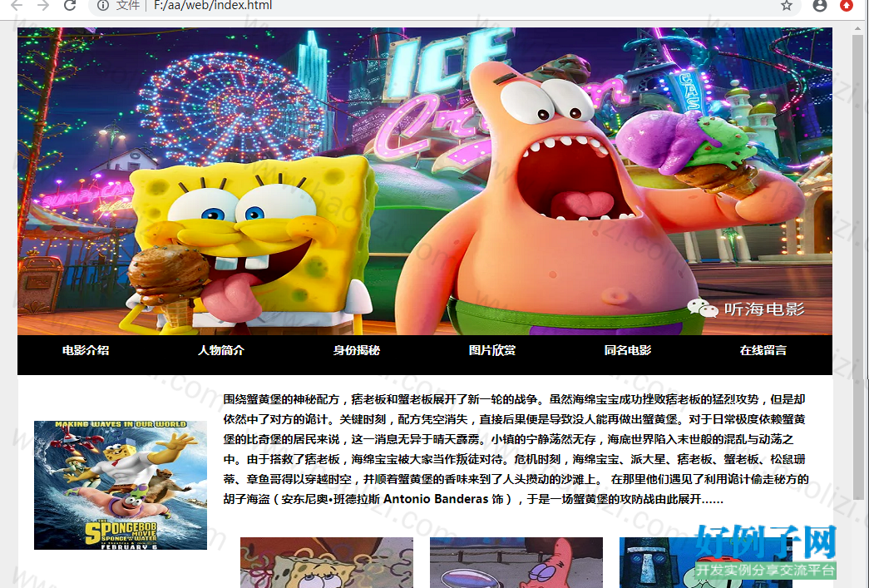Viewport: 869px width, 588px height.
Task: Go forward using the browser forward arrow
Action: coord(43,6)
